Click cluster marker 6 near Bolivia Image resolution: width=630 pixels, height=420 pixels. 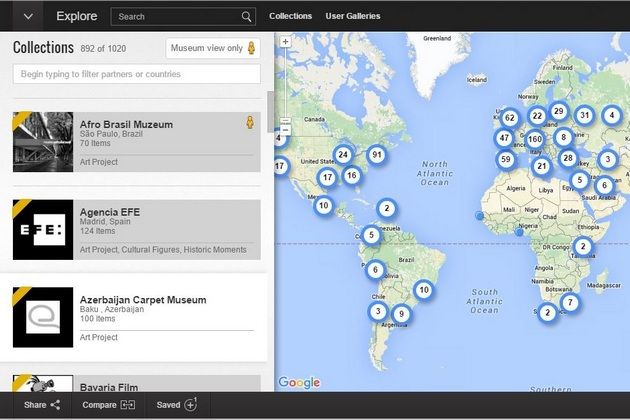pyautogui.click(x=375, y=270)
